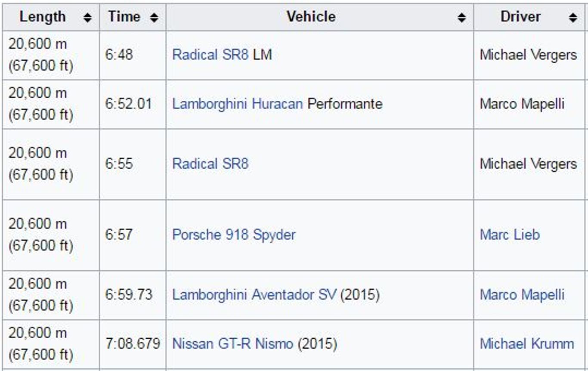Viewport: 588px width, 371px height.
Task: Click the sort arrows in Time column
Action: click(155, 18)
